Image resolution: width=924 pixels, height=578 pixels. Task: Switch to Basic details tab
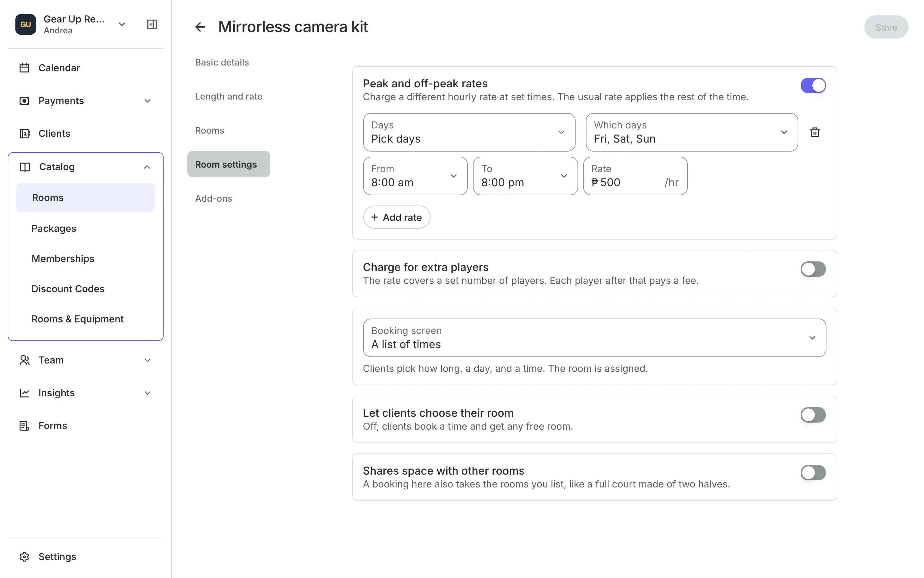[x=222, y=62]
